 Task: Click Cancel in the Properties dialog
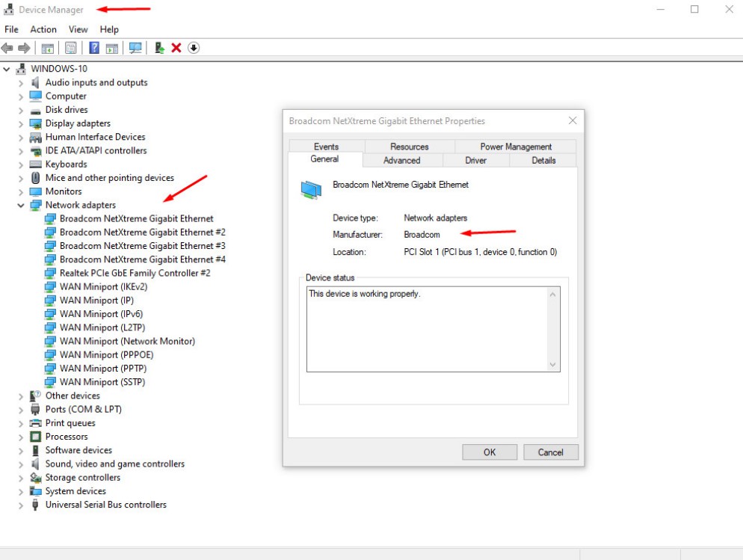[551, 452]
